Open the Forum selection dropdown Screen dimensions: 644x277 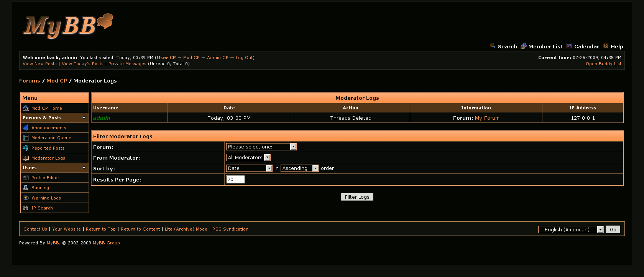[x=261, y=147]
